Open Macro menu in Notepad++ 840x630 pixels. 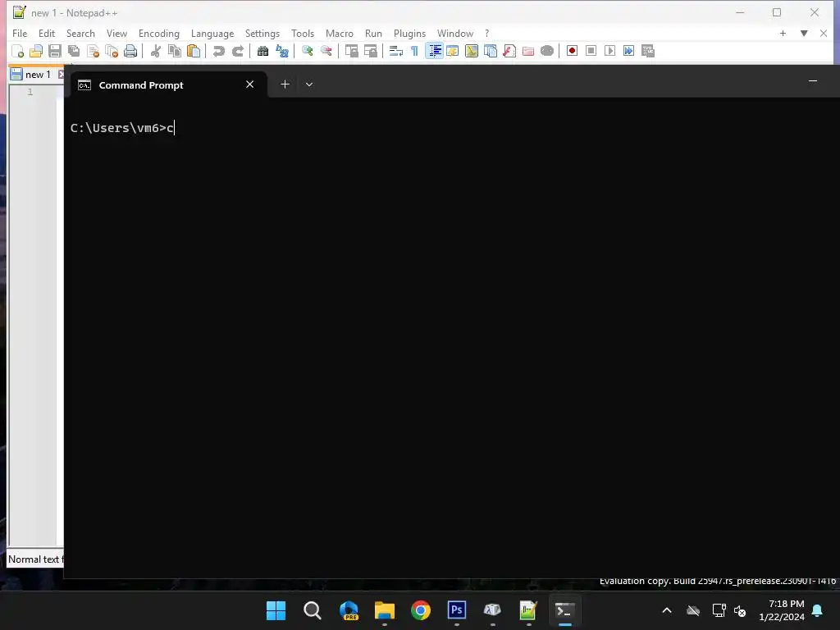340,33
